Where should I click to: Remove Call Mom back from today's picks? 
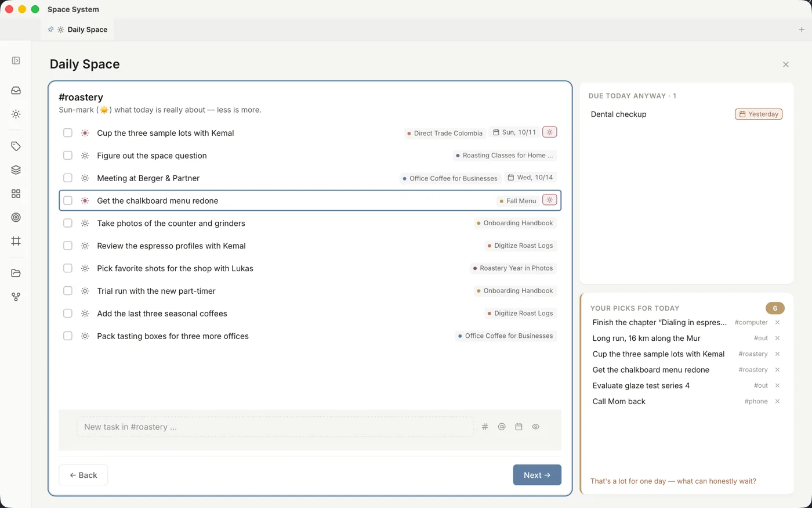pyautogui.click(x=777, y=401)
